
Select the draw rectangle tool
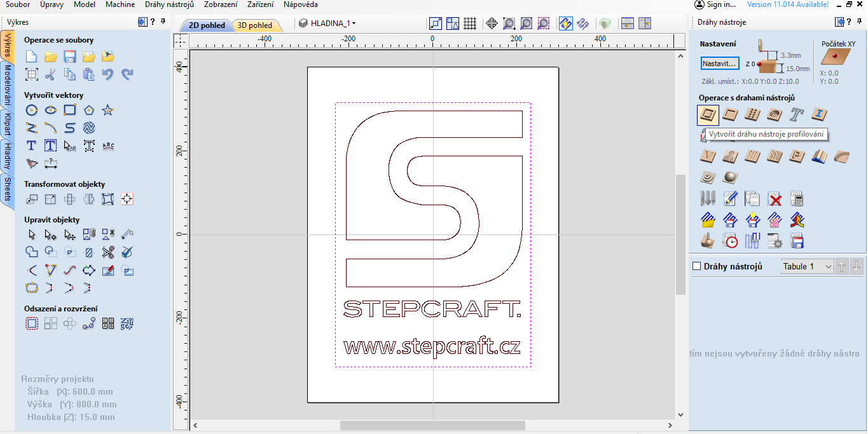click(x=70, y=110)
